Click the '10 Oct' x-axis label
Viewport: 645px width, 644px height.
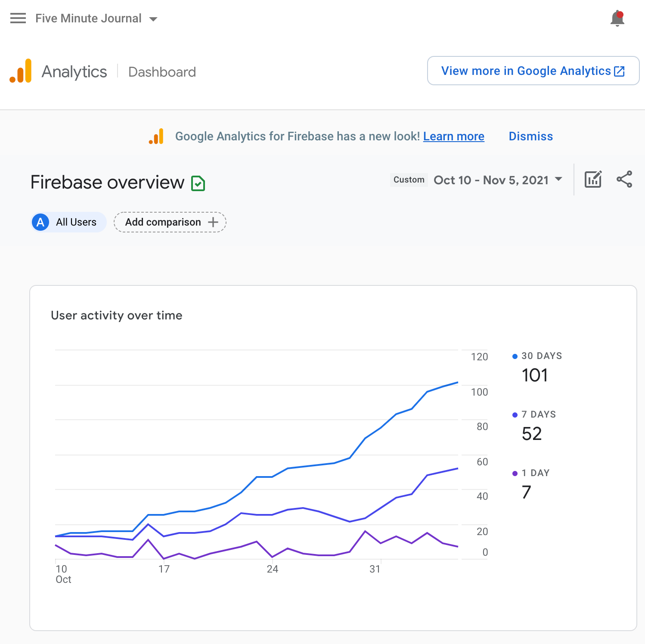click(63, 574)
